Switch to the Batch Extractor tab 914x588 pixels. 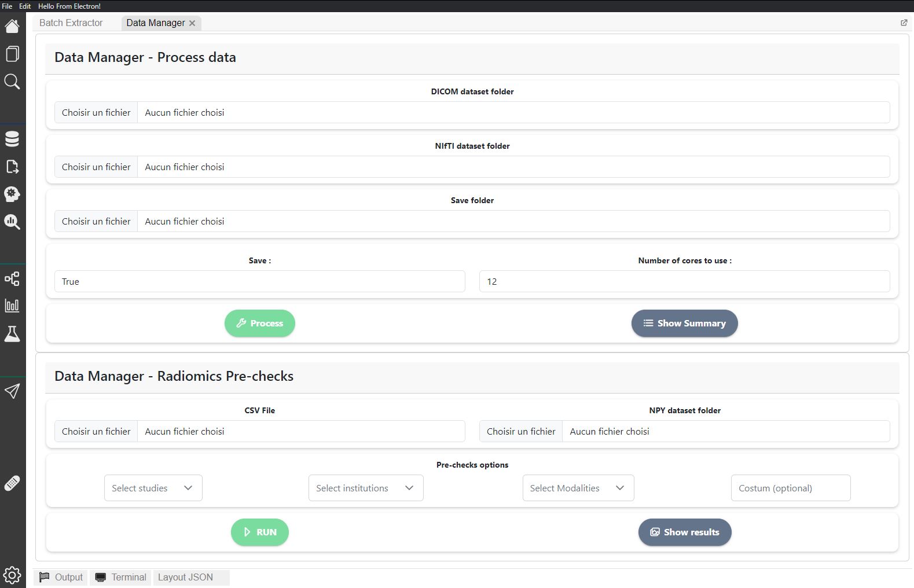(71, 23)
